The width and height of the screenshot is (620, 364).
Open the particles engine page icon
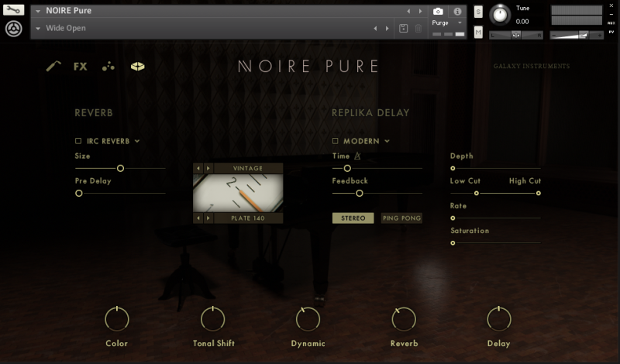pyautogui.click(x=108, y=67)
